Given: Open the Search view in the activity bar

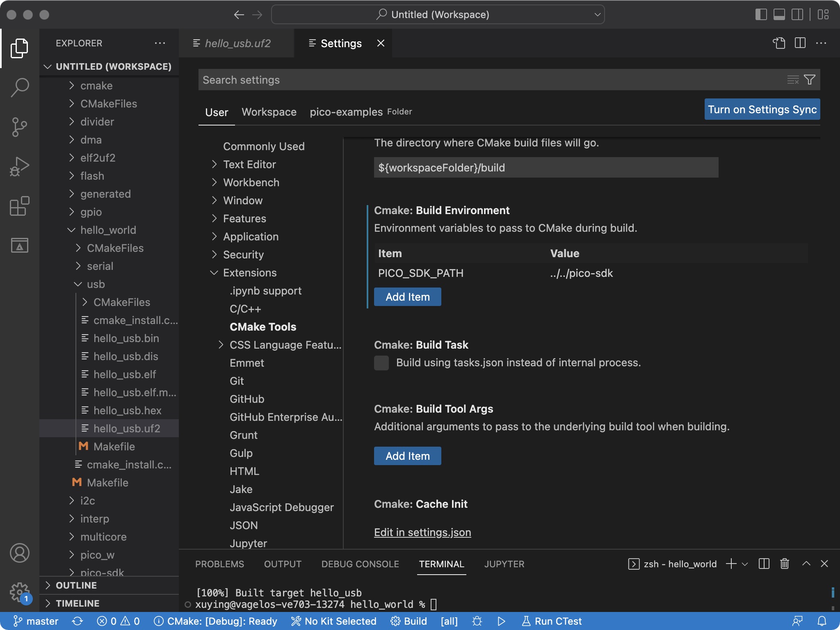Looking at the screenshot, I should click(19, 87).
